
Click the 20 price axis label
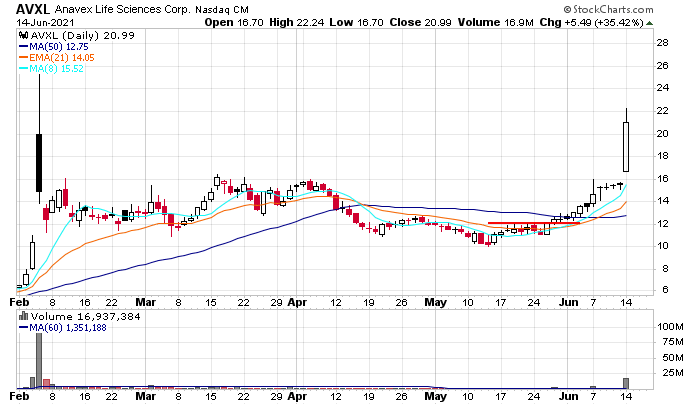(662, 134)
